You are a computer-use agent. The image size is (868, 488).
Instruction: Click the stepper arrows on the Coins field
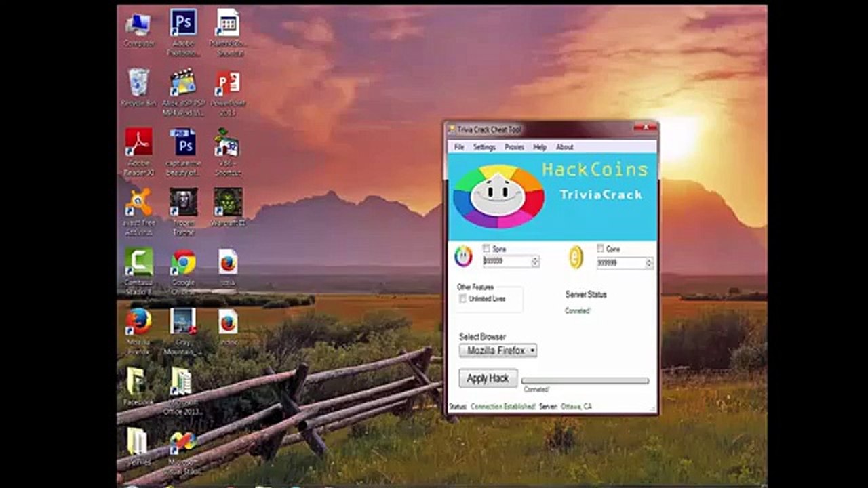pyautogui.click(x=649, y=263)
